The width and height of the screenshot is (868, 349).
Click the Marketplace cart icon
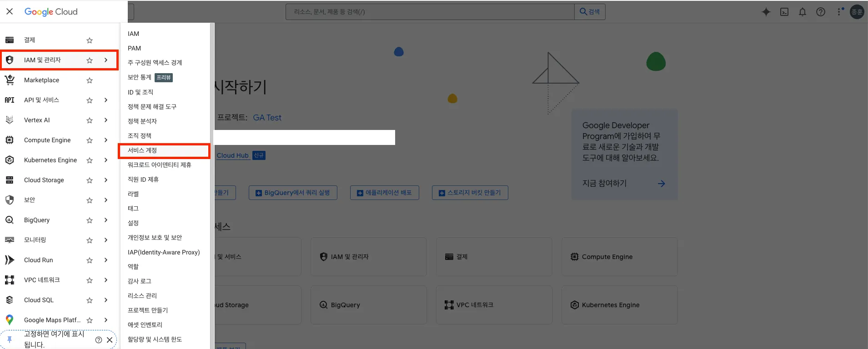(10, 80)
